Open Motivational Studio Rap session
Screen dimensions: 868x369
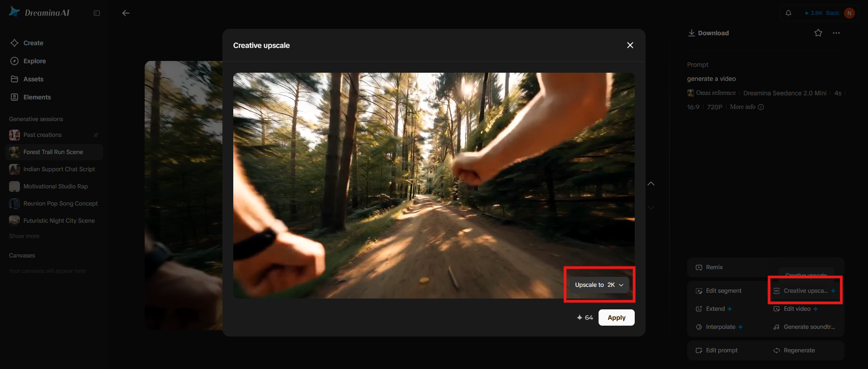[54, 187]
